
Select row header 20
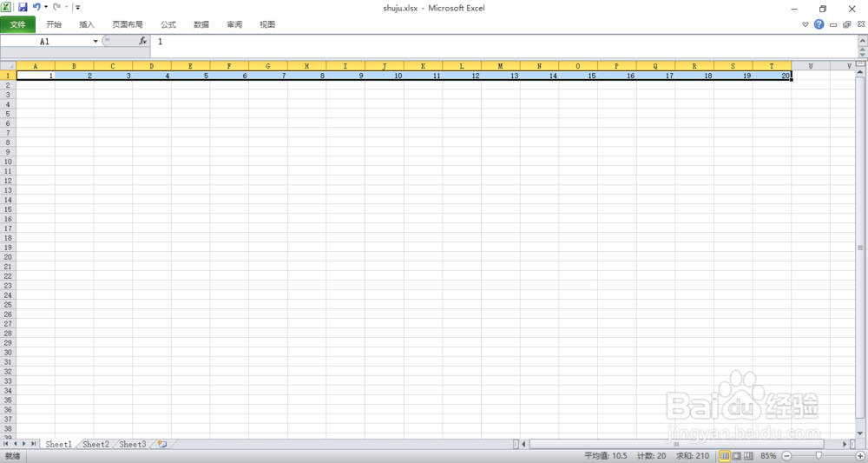click(8, 257)
